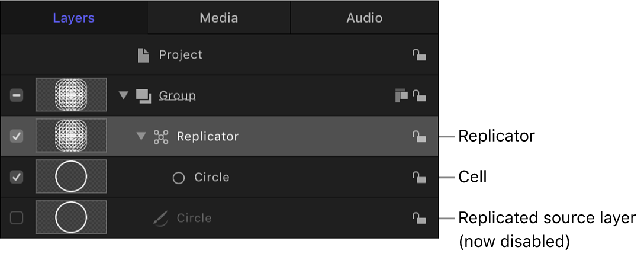Collapse the Replicator disclosure triangle
The height and width of the screenshot is (257, 644).
tap(141, 137)
